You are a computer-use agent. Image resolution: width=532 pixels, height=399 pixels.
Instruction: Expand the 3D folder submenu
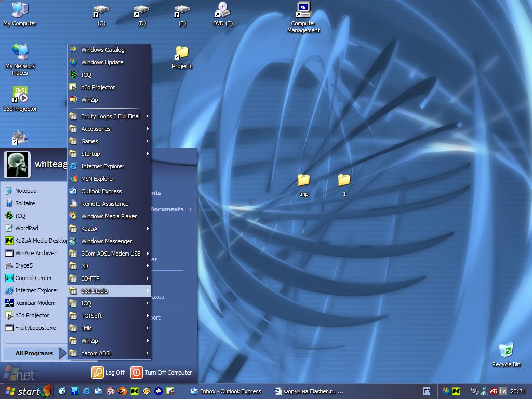point(109,266)
